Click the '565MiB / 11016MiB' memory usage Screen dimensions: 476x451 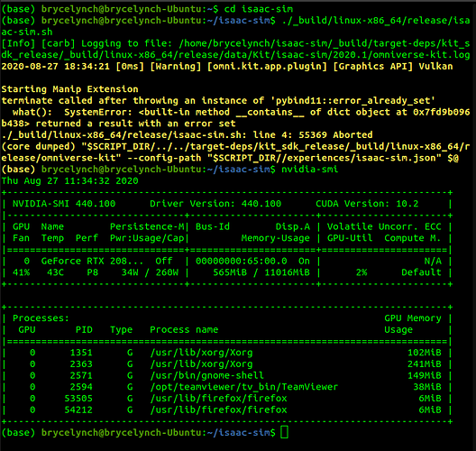coord(261,272)
